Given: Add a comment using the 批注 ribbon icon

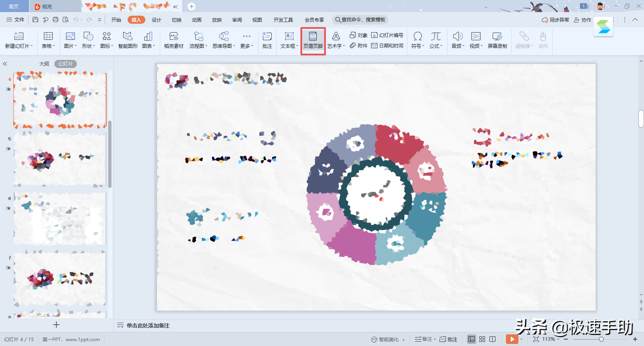Looking at the screenshot, I should [267, 40].
